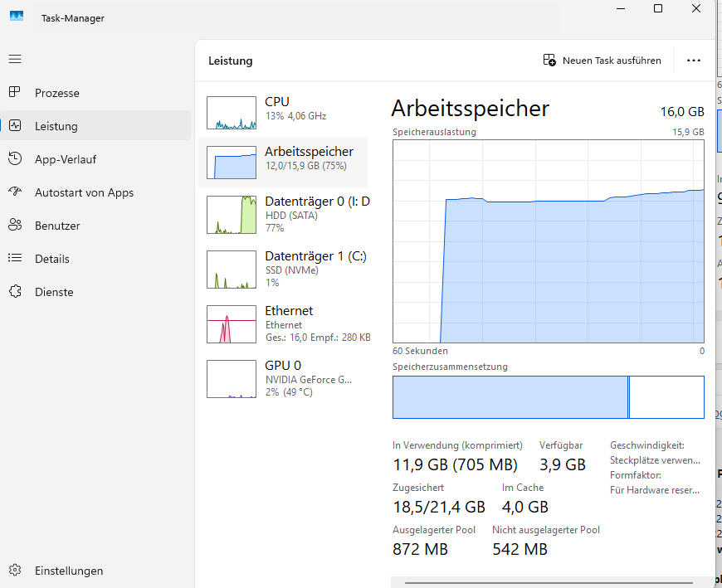Click the 12,0/15,9 GB (75%) text
The width and height of the screenshot is (722, 588).
tap(305, 166)
